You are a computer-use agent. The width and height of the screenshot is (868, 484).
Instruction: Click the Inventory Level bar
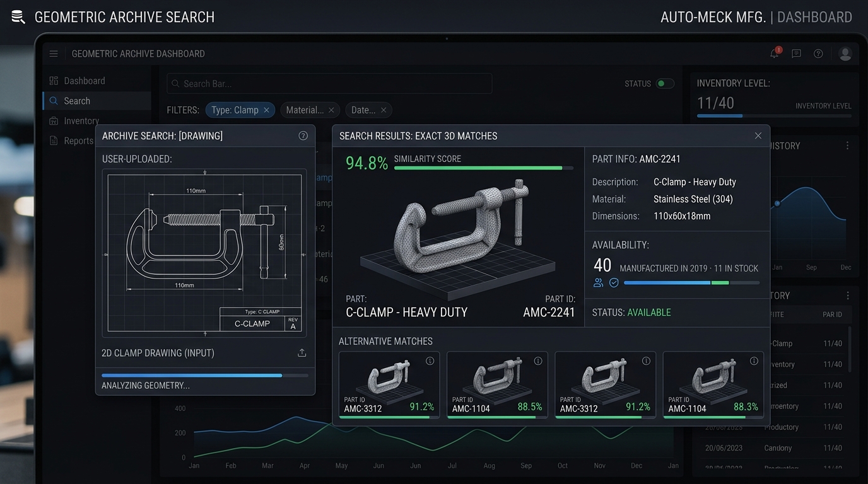click(x=774, y=116)
